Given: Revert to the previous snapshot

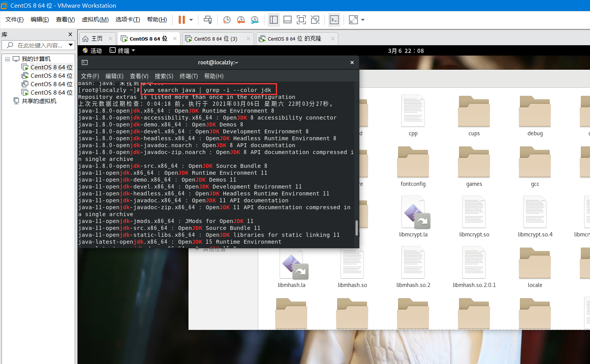Looking at the screenshot, I should 241,20.
